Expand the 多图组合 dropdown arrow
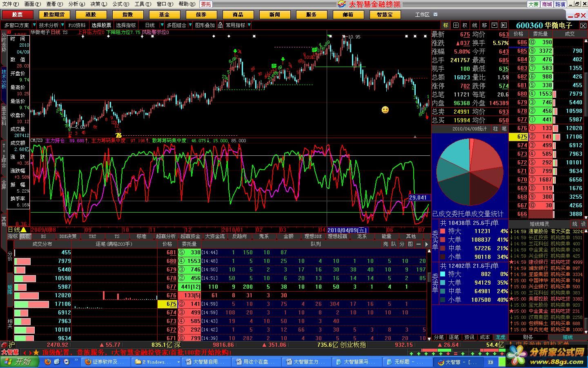Screen dimensions: 588x368 [x=190, y=25]
